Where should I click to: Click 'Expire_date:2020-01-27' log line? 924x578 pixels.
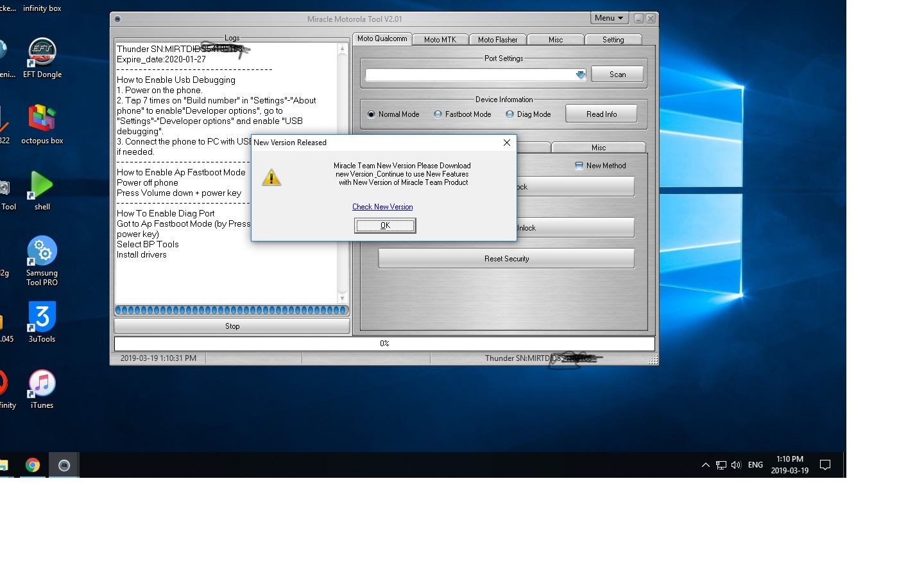coord(161,59)
